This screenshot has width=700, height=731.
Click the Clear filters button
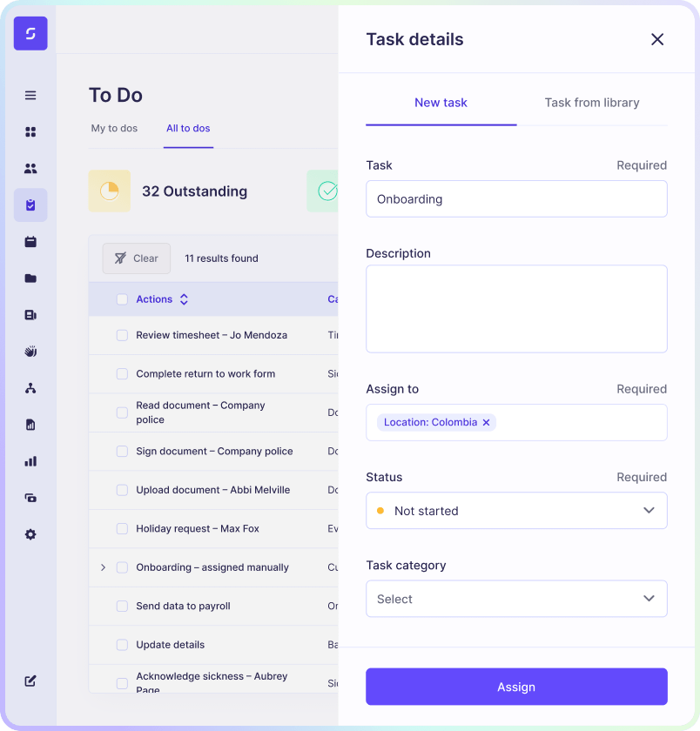[x=137, y=258]
